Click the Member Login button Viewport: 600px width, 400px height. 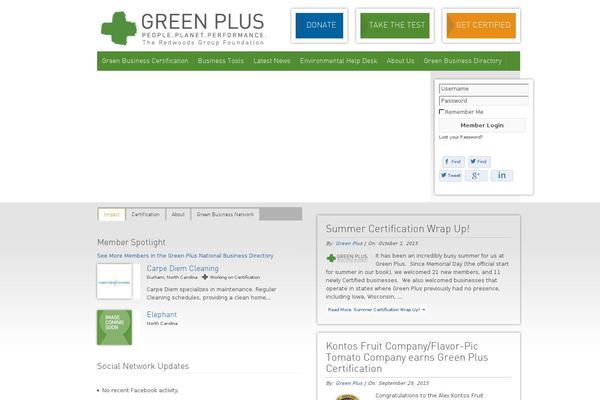482,125
